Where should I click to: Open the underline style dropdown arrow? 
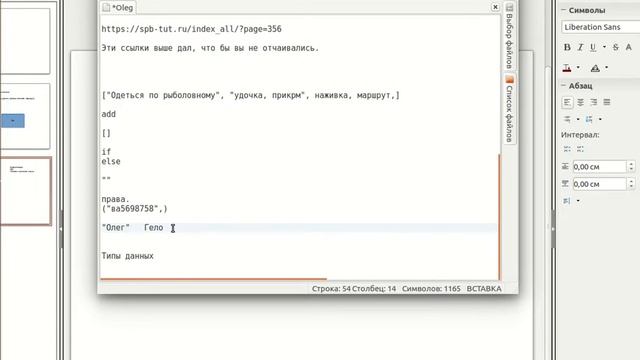point(604,47)
